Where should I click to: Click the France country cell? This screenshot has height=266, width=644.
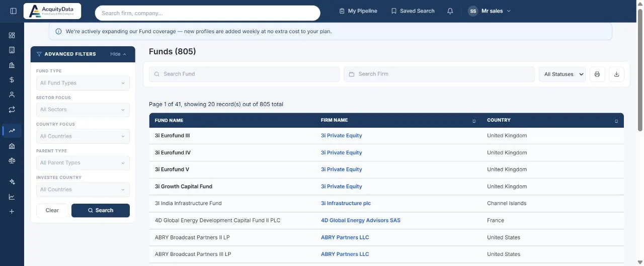[x=496, y=220]
